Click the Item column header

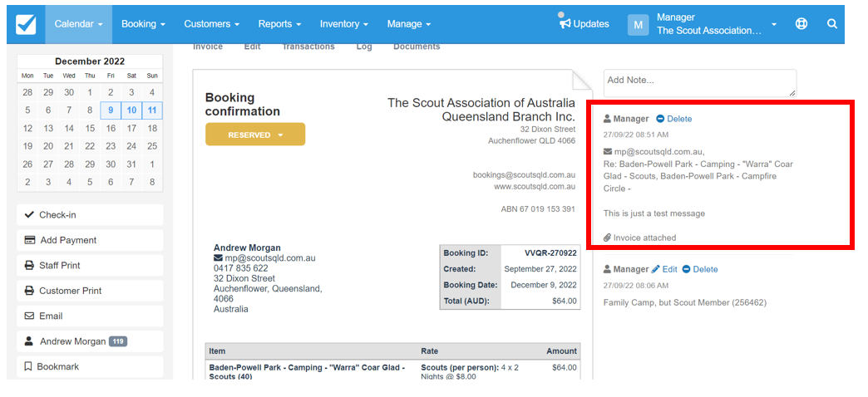coord(217,351)
